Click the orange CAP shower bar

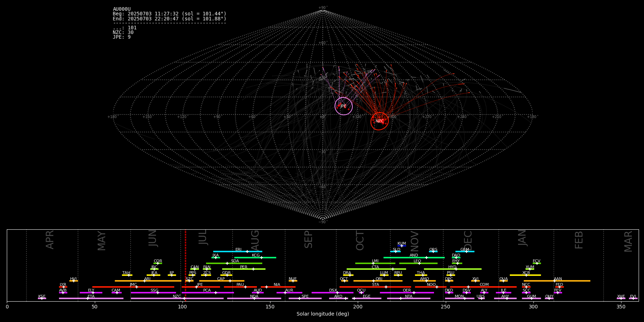tap(222, 281)
